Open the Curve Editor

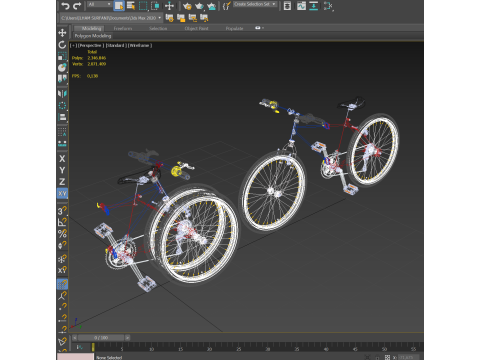click(x=301, y=6)
